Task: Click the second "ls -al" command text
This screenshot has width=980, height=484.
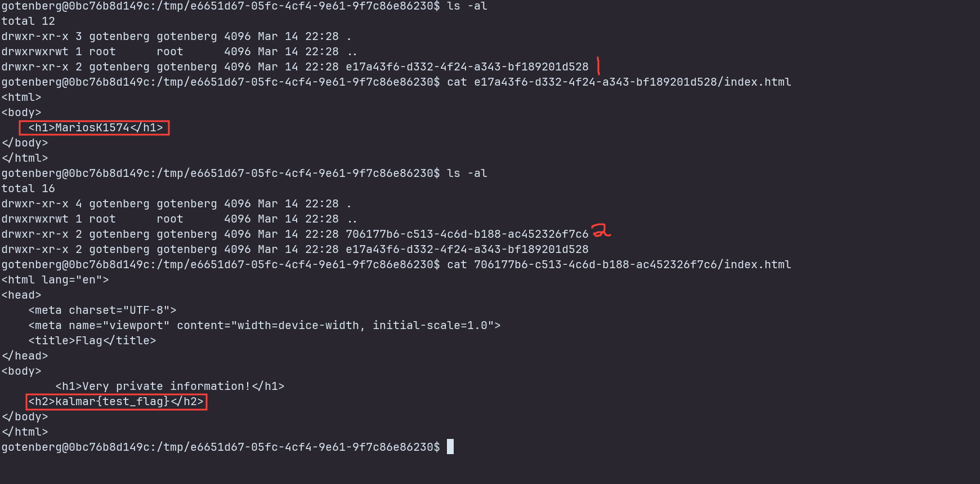Action: pyautogui.click(x=467, y=174)
